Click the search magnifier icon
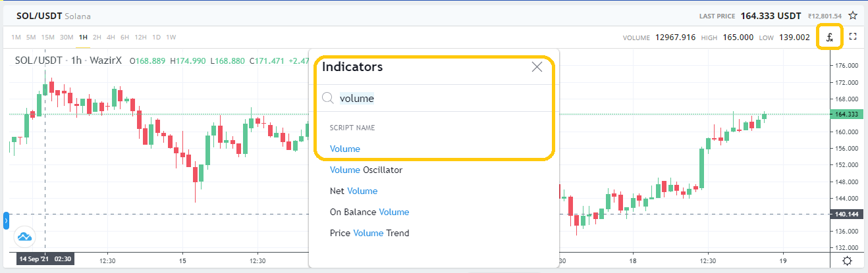Viewport: 868px width, 273px height. pos(328,98)
